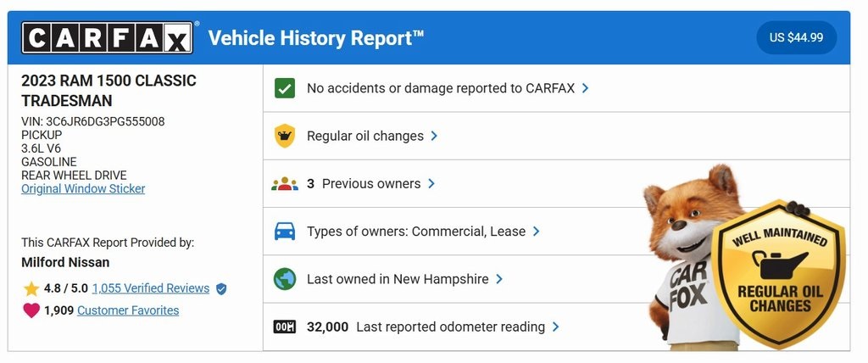Click the pink heart favorites icon
Image resolution: width=868 pixels, height=363 pixels.
tap(31, 310)
